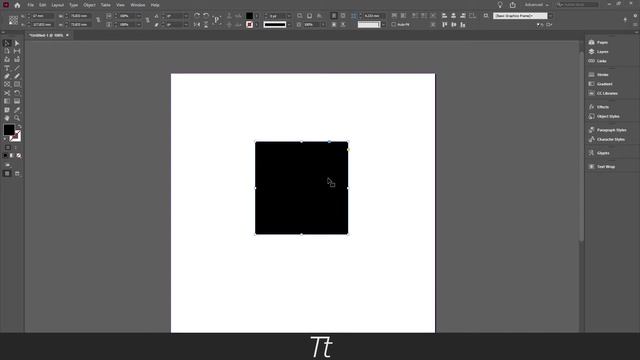This screenshot has width=640, height=360.
Task: Select the Rectangle tool
Action: [x=17, y=84]
